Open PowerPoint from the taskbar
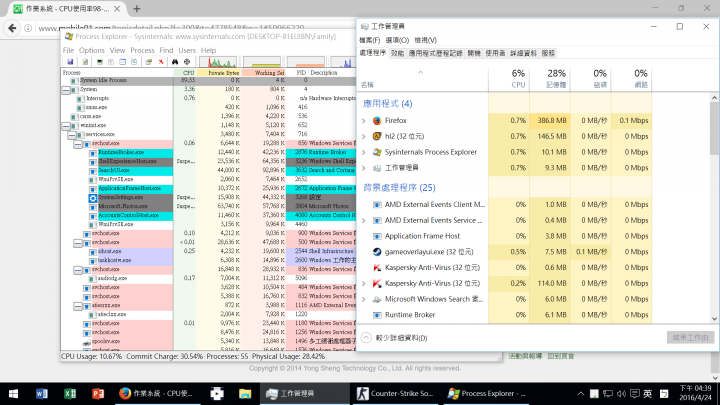The height and width of the screenshot is (405, 720). pyautogui.click(x=98, y=394)
